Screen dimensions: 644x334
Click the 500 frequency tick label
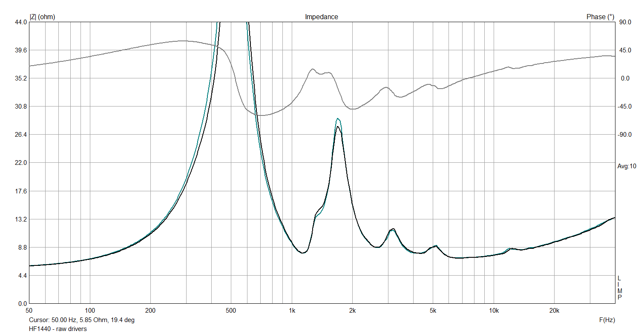231,310
